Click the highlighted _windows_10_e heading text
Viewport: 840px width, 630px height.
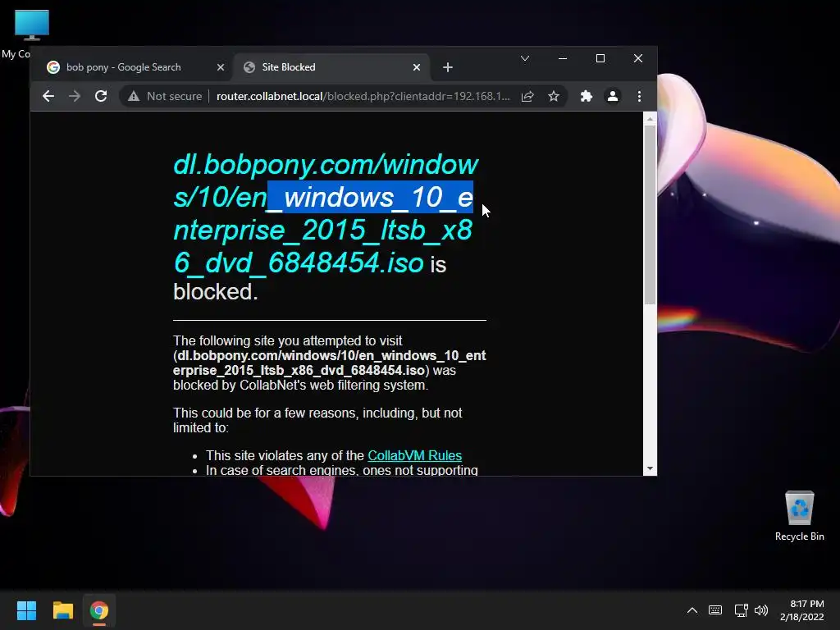tap(370, 197)
